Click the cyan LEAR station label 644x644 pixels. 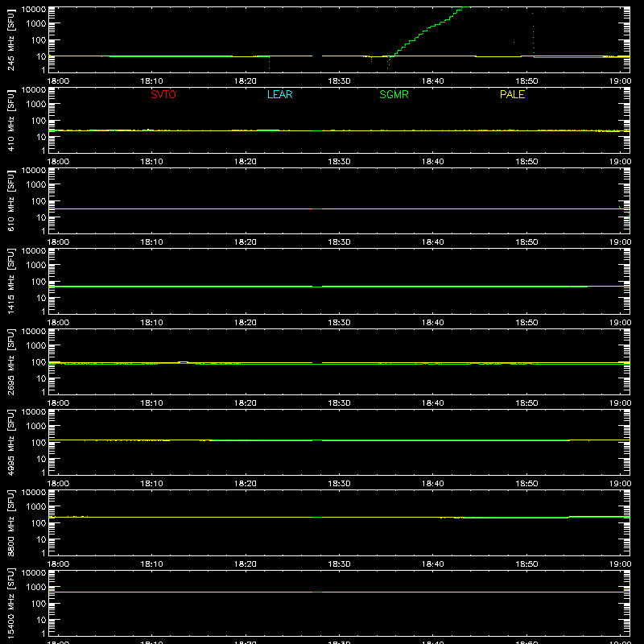pyautogui.click(x=279, y=94)
